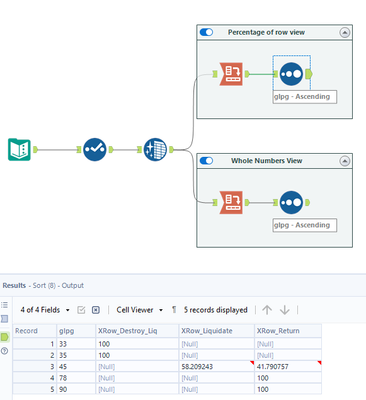The width and height of the screenshot is (366, 400).
Task: Collapse the Percentage of row view container
Action: point(345,32)
